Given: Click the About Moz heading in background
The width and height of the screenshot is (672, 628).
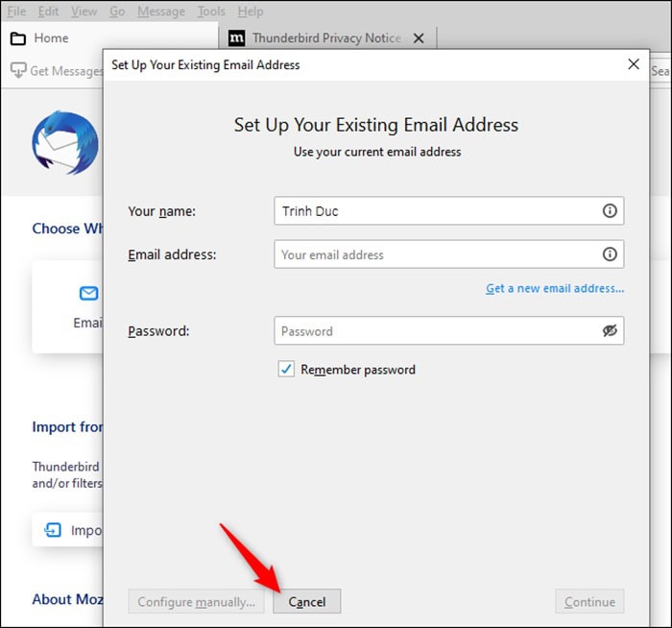Looking at the screenshot, I should pos(68,599).
